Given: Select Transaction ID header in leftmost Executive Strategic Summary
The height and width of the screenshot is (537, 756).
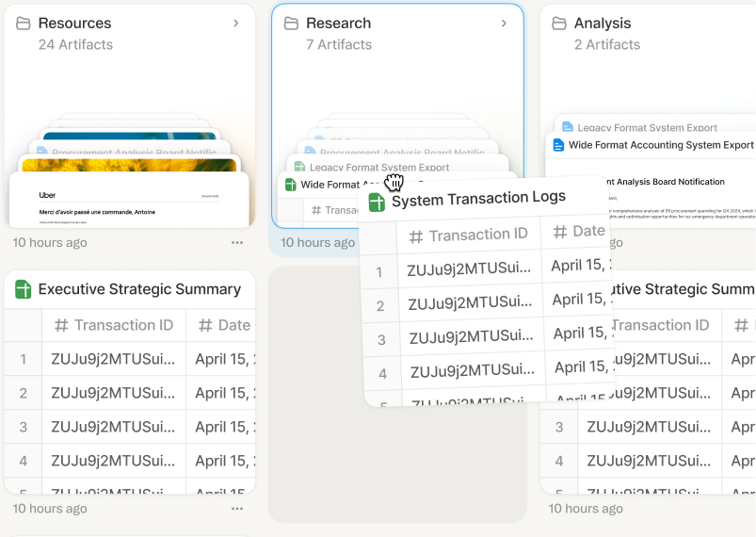Looking at the screenshot, I should 114,325.
